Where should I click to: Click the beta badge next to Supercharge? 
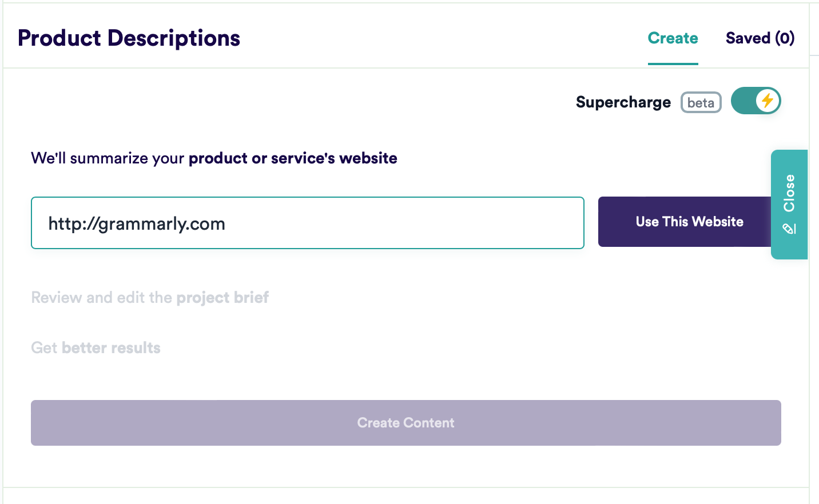pyautogui.click(x=701, y=102)
